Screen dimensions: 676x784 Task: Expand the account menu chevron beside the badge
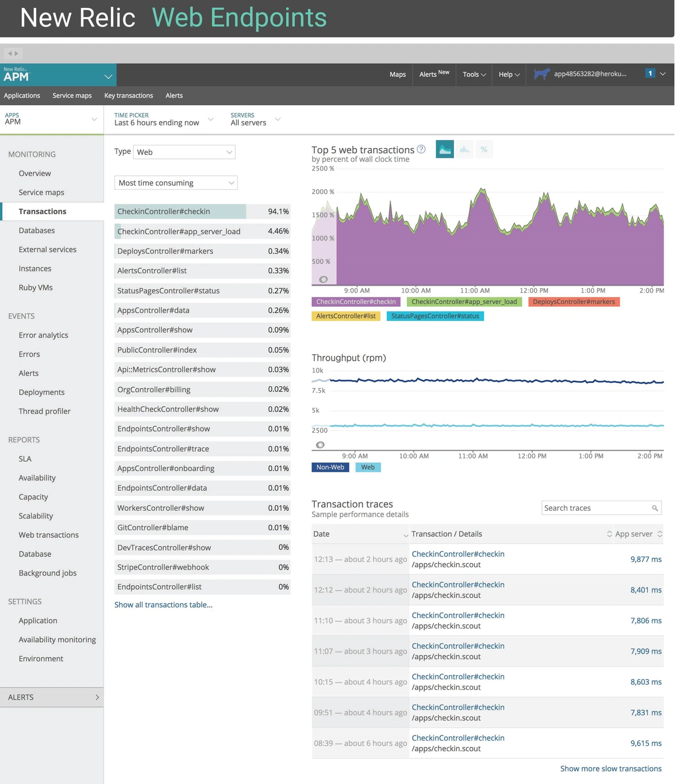663,74
